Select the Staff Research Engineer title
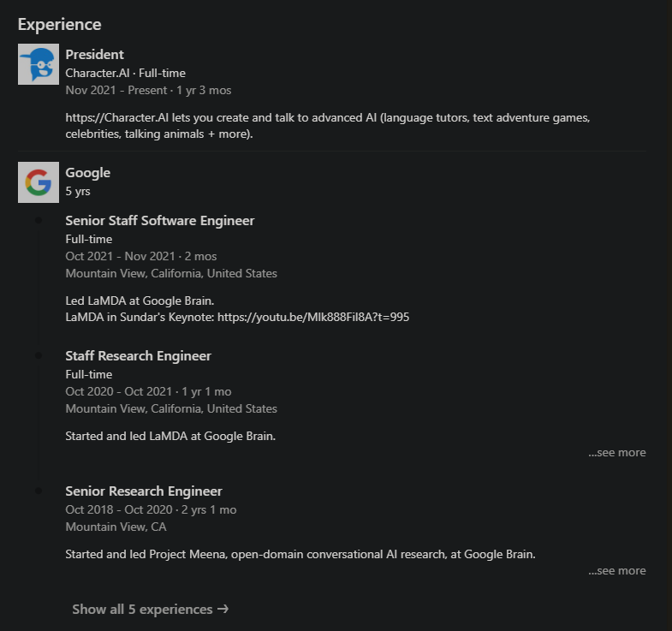672x631 pixels. pyautogui.click(x=139, y=356)
